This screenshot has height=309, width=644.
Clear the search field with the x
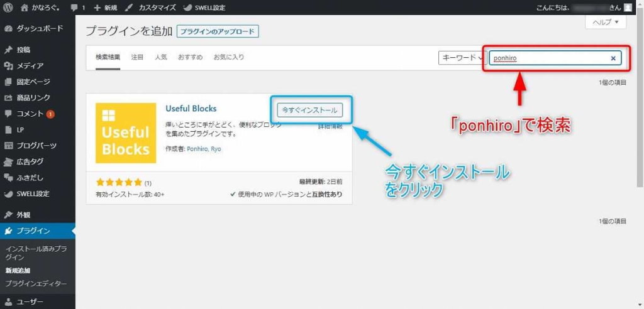coord(613,58)
